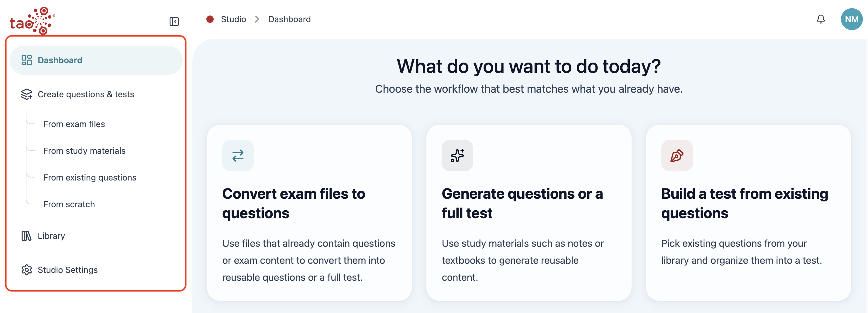Go to Studio in breadcrumb
The width and height of the screenshot is (868, 313).
pyautogui.click(x=233, y=19)
